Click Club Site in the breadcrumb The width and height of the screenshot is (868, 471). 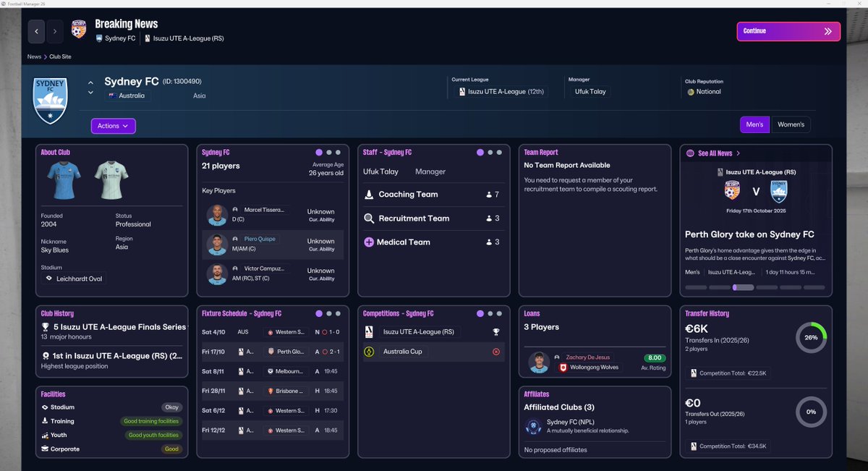point(61,56)
